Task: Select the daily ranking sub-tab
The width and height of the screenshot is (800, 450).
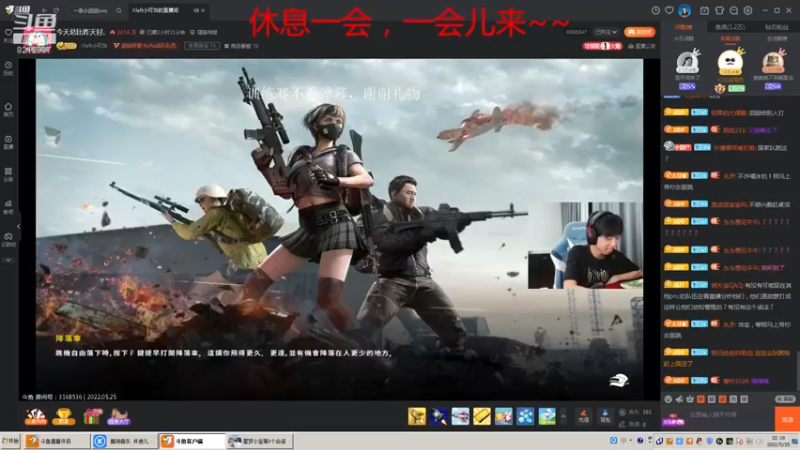Action: tap(683, 39)
